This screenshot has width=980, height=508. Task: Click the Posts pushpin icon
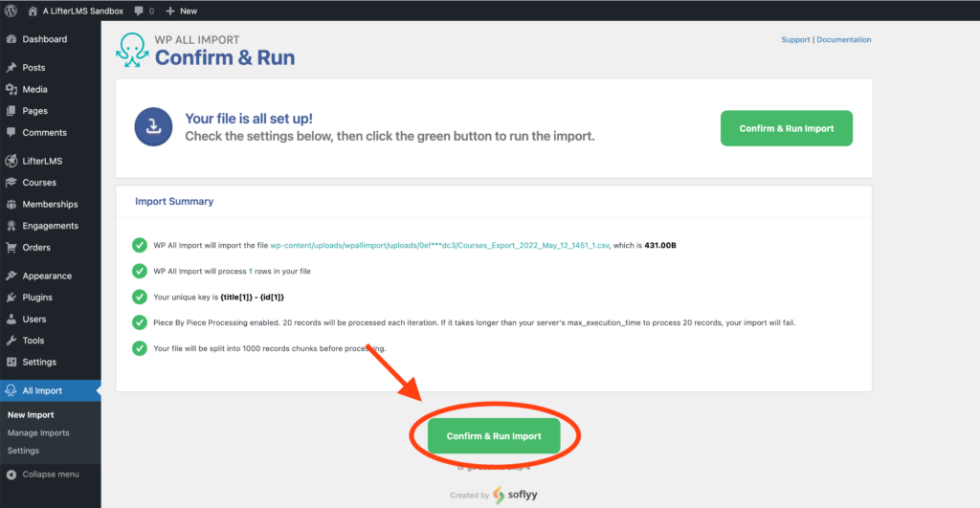11,68
